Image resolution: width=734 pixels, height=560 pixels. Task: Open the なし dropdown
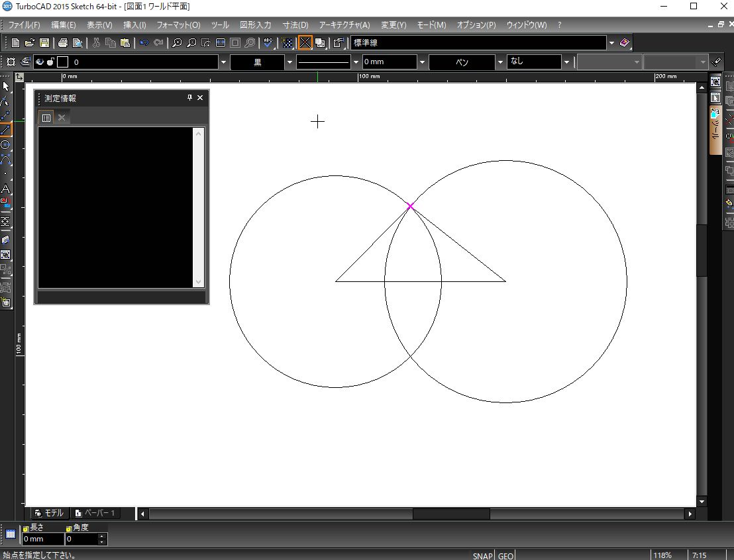(x=567, y=62)
